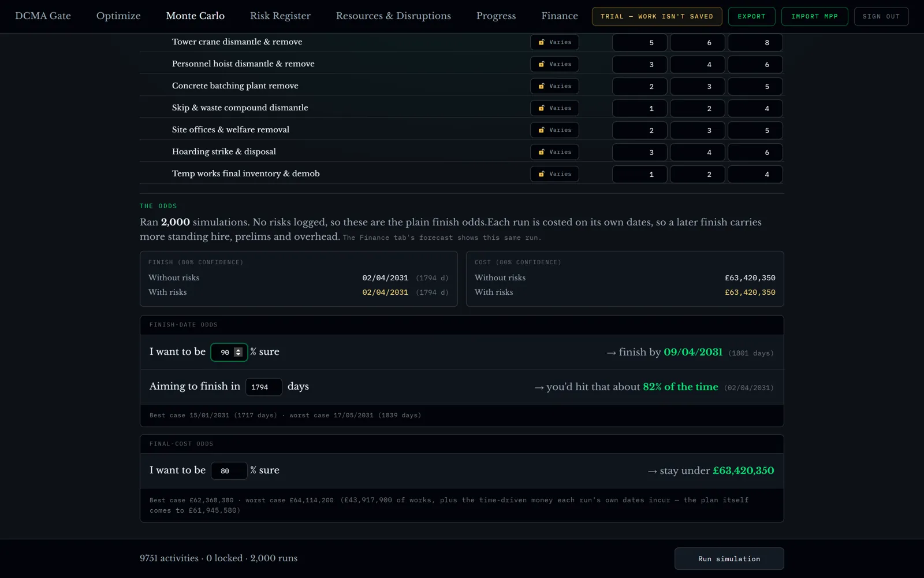Click the With risks finish date 02/04/2031
The image size is (924, 578).
click(385, 292)
